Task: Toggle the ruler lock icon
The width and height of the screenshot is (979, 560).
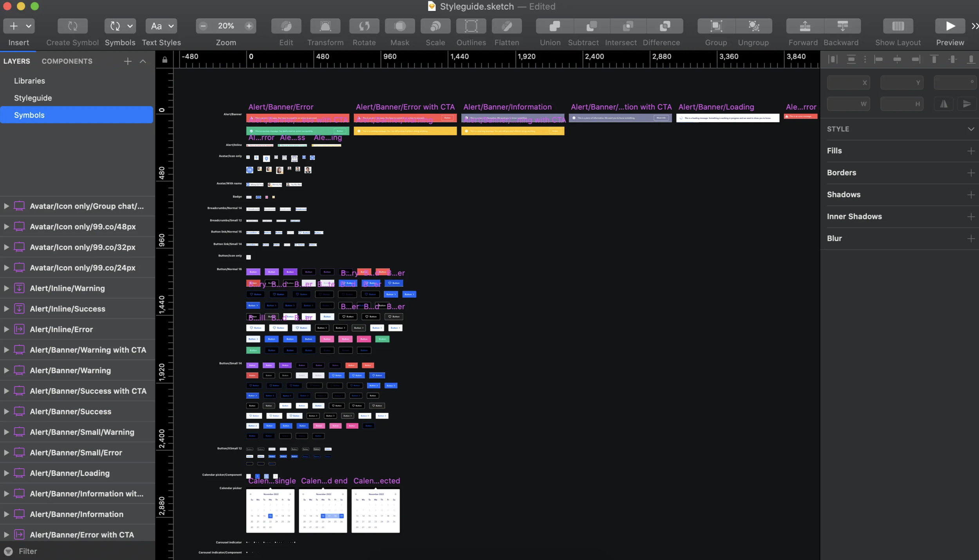Action: 164,60
